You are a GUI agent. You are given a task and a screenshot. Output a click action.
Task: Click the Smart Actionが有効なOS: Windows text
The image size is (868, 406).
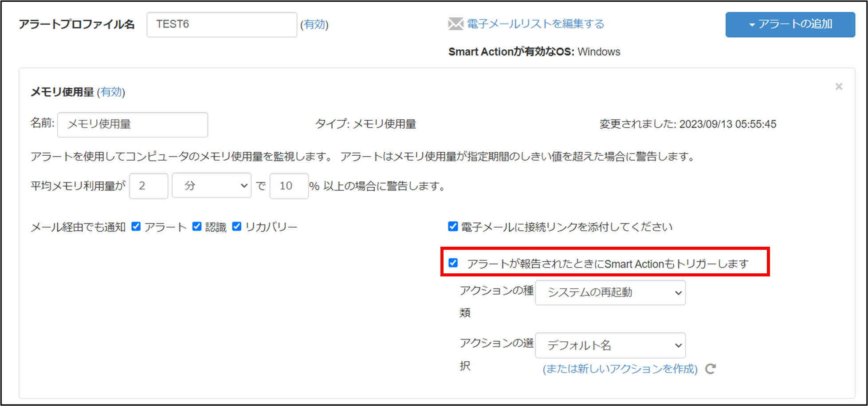point(534,52)
